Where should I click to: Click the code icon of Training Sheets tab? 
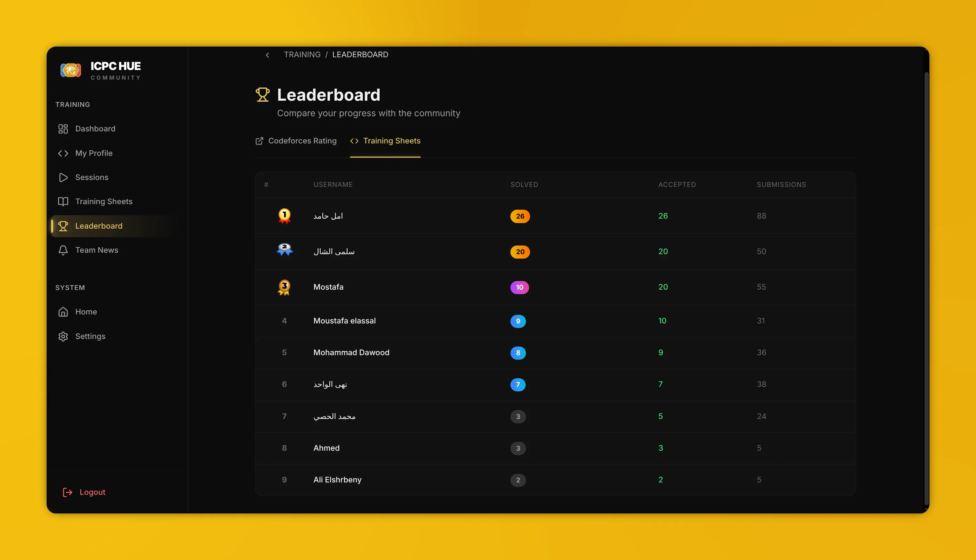(354, 141)
